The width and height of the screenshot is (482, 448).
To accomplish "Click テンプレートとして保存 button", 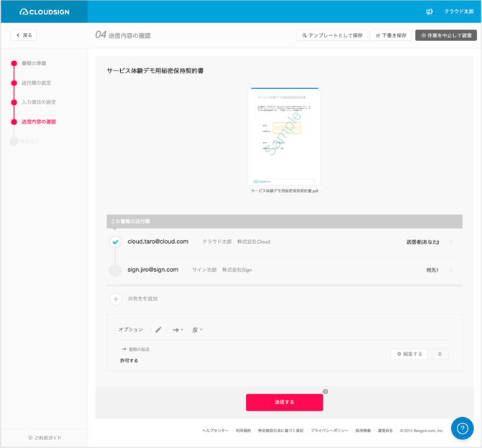I will pos(331,35).
